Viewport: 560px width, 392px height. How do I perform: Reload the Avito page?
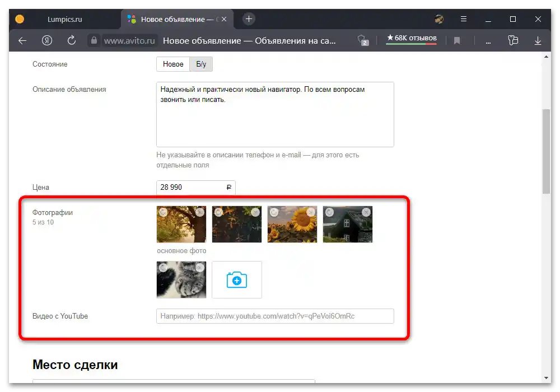point(72,40)
